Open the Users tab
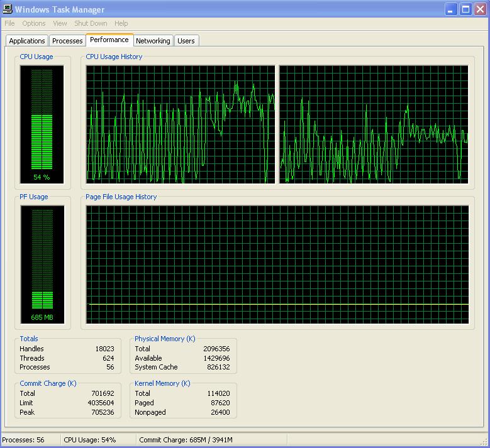 pyautogui.click(x=186, y=41)
